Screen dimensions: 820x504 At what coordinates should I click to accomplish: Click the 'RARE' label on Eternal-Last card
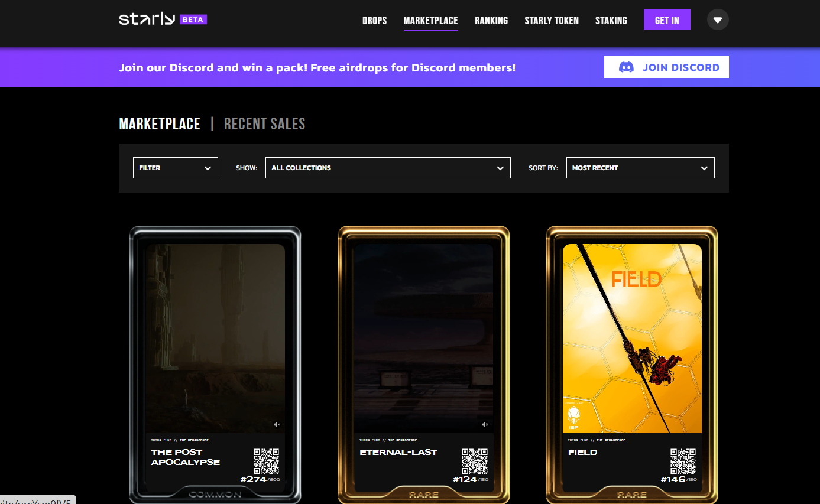[x=423, y=494]
